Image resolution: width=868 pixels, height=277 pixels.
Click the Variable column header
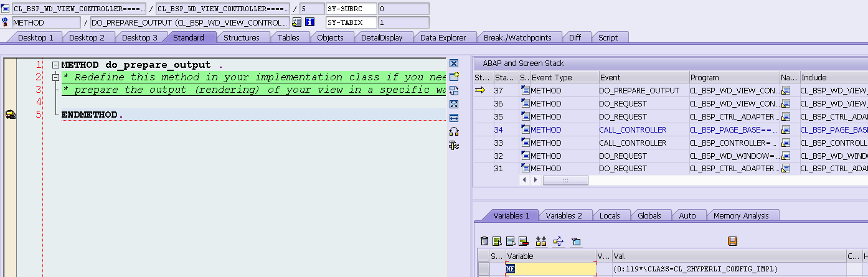pos(550,256)
